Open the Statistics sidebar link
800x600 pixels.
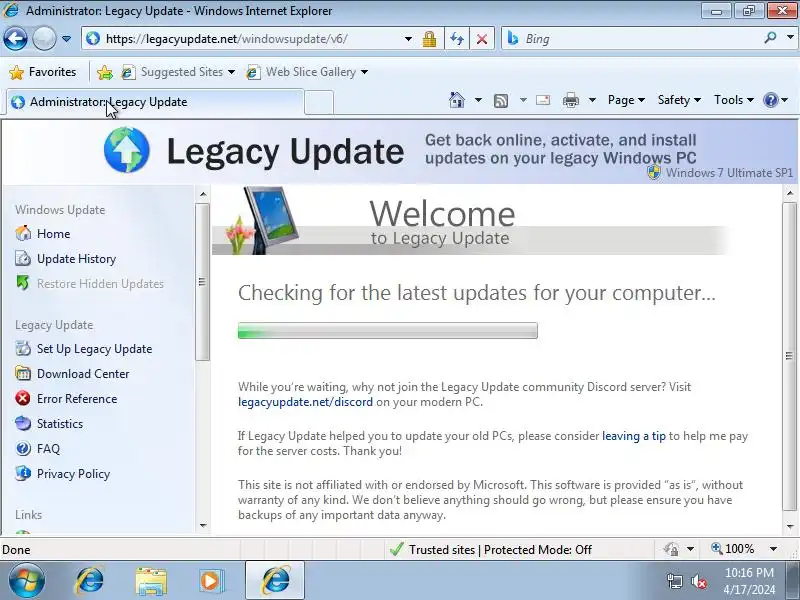point(60,424)
